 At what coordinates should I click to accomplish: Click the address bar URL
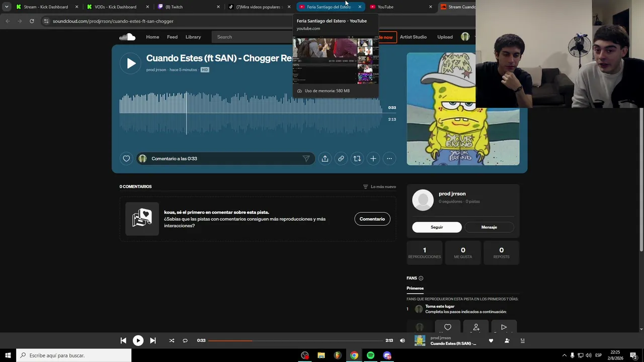coord(113,21)
